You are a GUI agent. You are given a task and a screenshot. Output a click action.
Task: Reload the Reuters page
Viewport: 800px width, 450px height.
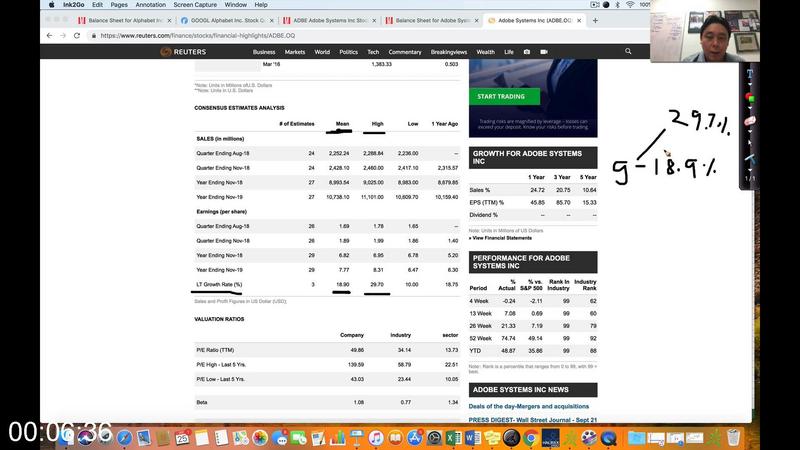(77, 36)
